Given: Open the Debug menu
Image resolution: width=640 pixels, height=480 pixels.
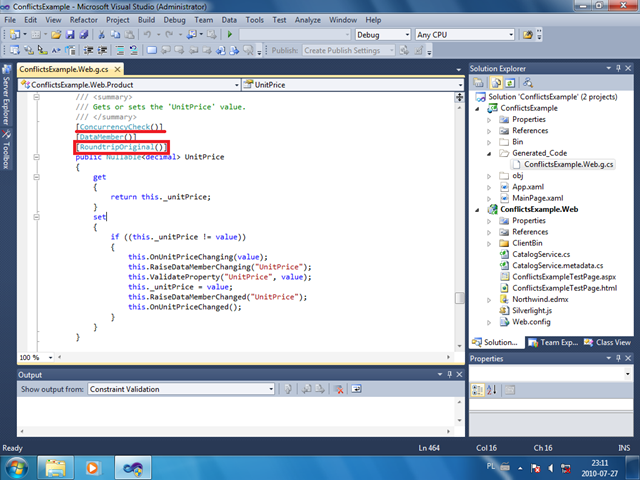Looking at the screenshot, I should [x=174, y=20].
